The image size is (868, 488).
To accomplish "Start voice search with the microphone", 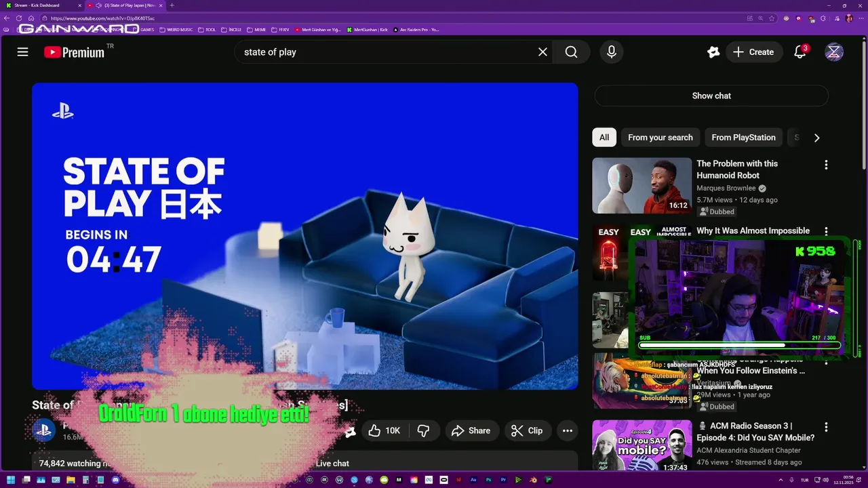I will pyautogui.click(x=612, y=52).
